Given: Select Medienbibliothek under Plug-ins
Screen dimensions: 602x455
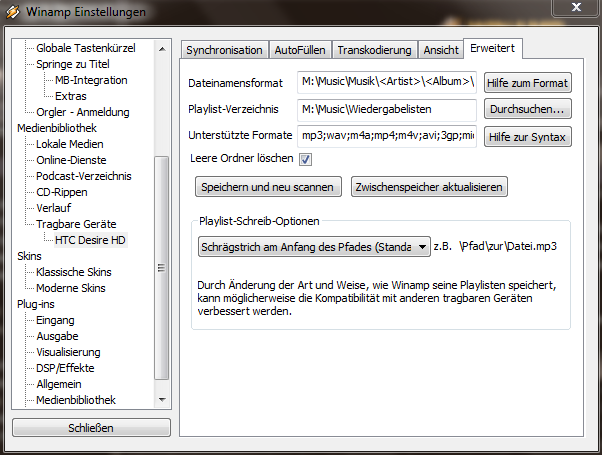Looking at the screenshot, I should tap(76, 400).
